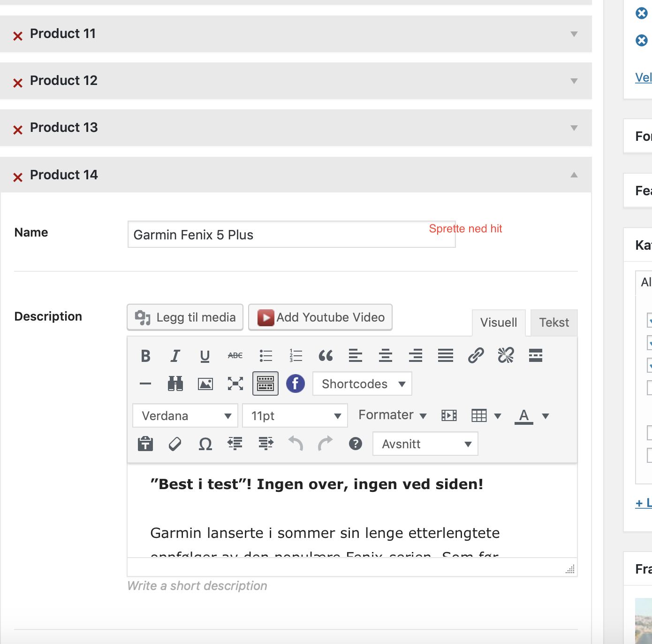This screenshot has height=644, width=652.
Task: Click the Name input field
Action: [291, 234]
